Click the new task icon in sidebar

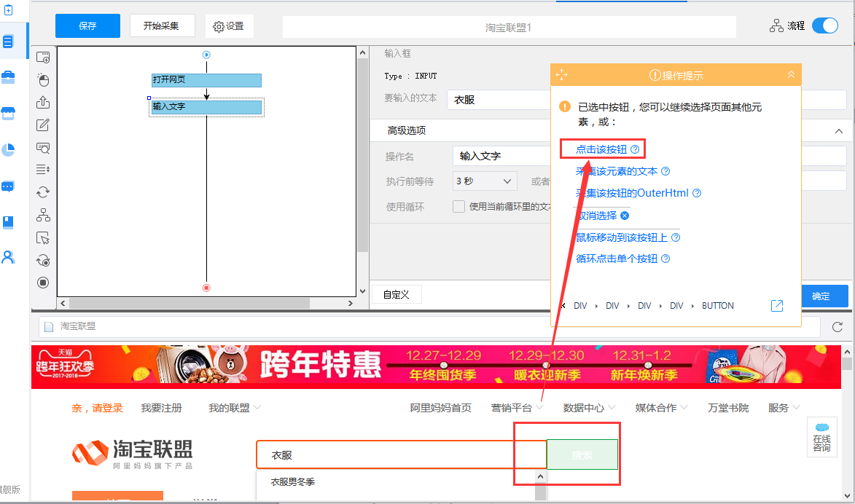tap(8, 9)
